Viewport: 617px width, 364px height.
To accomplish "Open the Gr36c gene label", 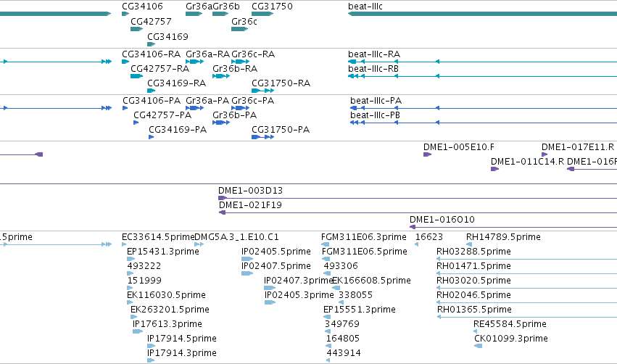I will click(x=244, y=22).
